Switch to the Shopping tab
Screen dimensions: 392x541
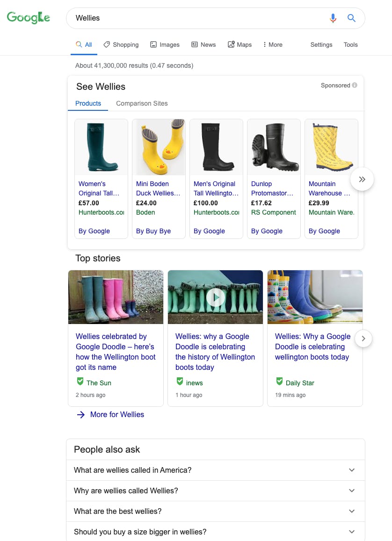click(x=121, y=44)
